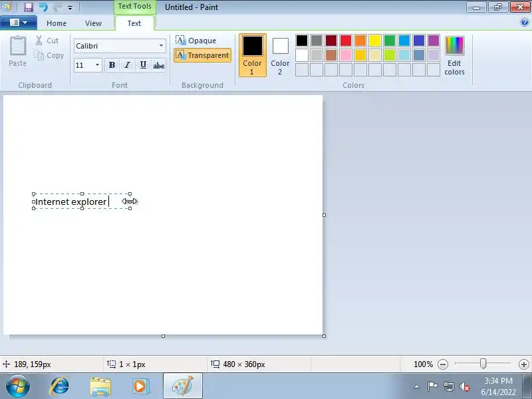Image resolution: width=532 pixels, height=399 pixels.
Task: Select Color 2 background button
Action: [x=280, y=55]
